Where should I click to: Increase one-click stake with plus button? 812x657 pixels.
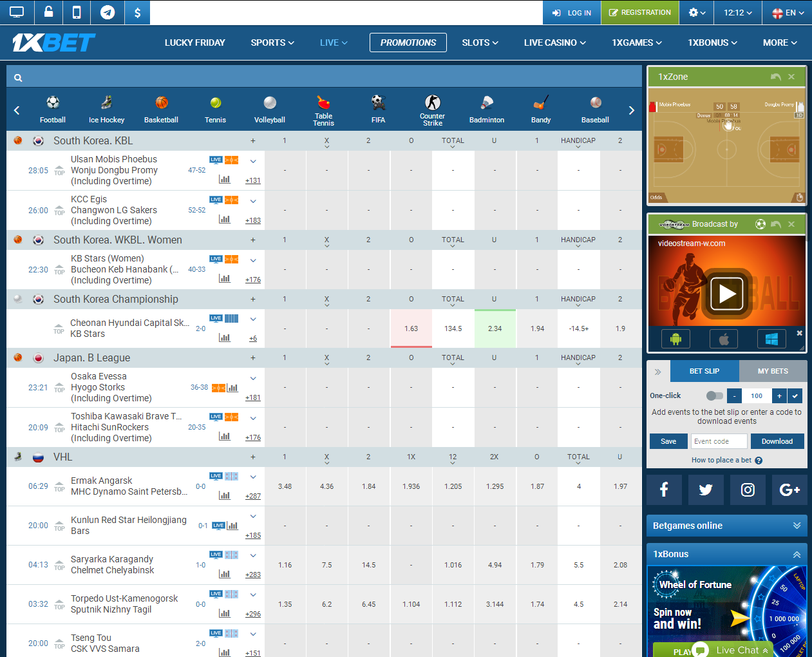pos(779,396)
